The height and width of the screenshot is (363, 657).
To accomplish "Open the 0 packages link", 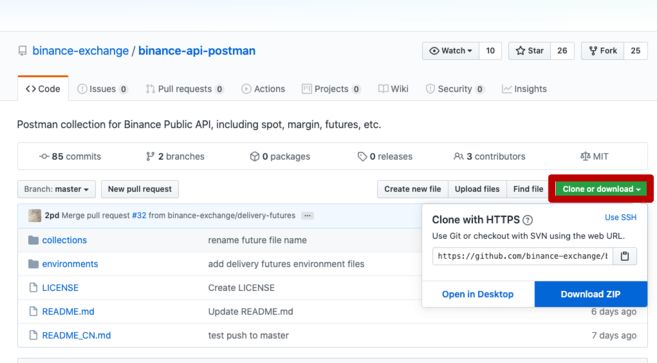I will pos(280,156).
